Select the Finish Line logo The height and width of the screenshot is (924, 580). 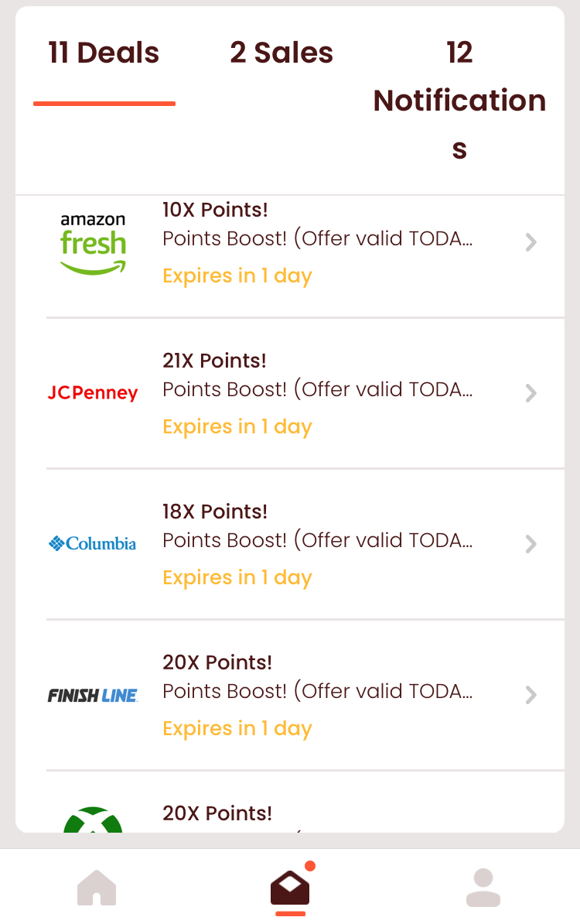coord(93,696)
